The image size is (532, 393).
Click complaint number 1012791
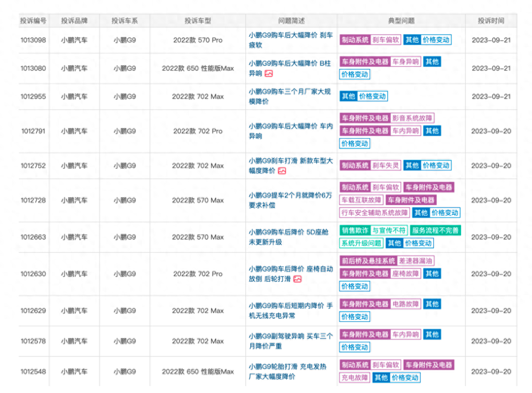33,131
